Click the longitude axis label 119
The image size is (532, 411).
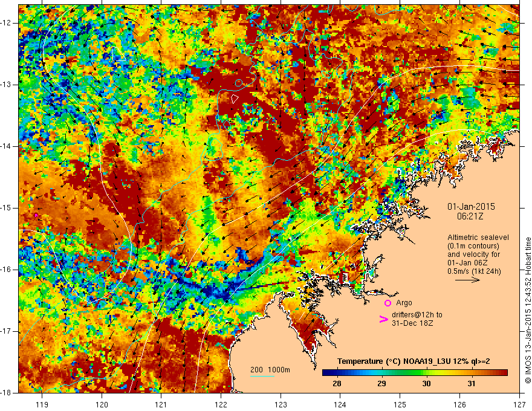click(42, 404)
